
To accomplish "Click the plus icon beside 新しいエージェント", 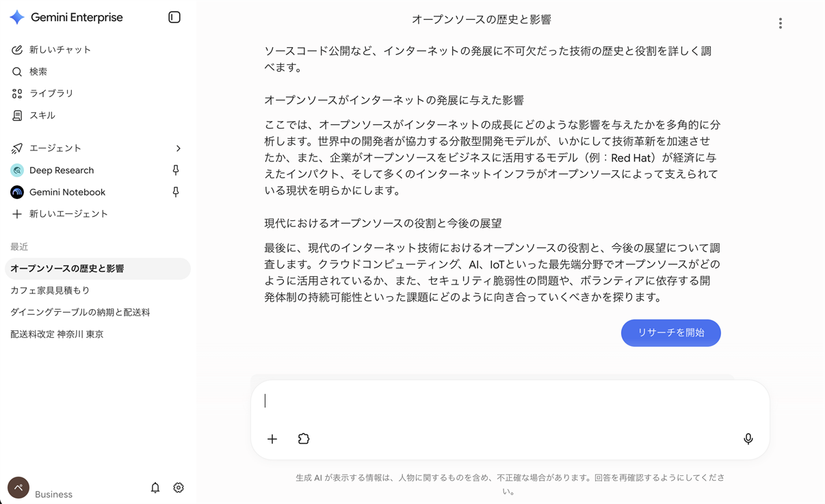I will point(17,214).
